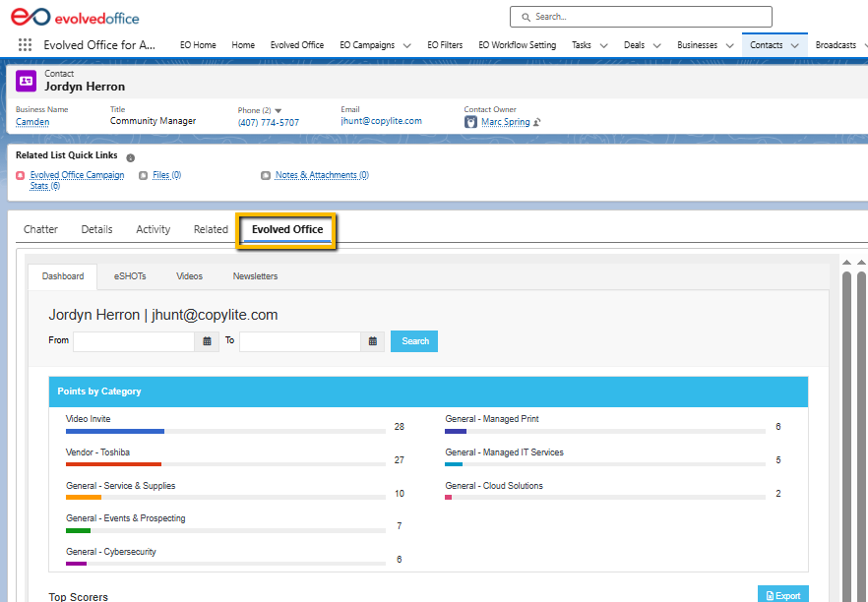Image resolution: width=868 pixels, height=602 pixels.
Task: Open the eSHOTs sub-tab
Action: (130, 276)
